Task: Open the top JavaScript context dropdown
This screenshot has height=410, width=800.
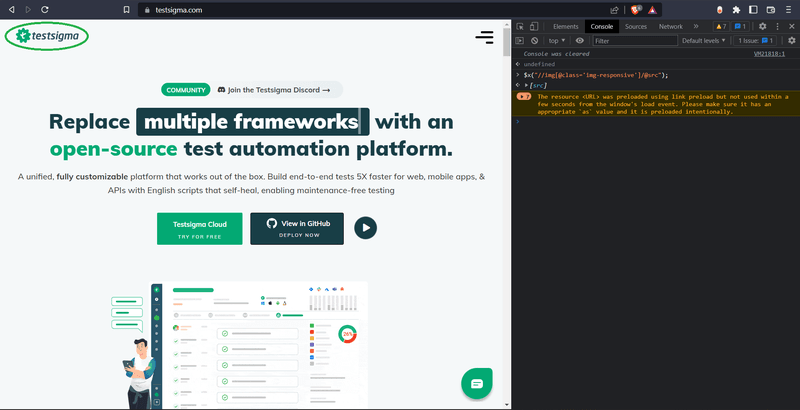Action: pos(557,40)
